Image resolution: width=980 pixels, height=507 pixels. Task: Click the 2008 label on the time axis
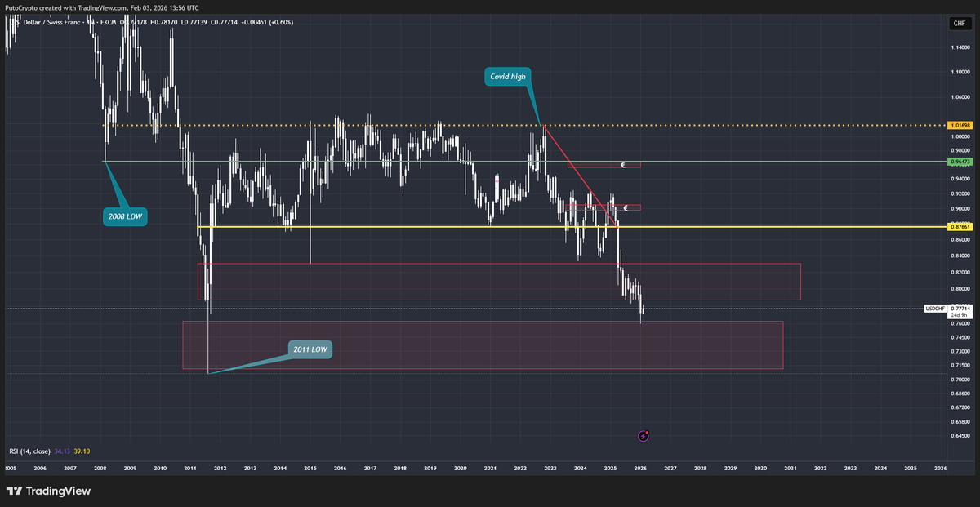point(100,469)
